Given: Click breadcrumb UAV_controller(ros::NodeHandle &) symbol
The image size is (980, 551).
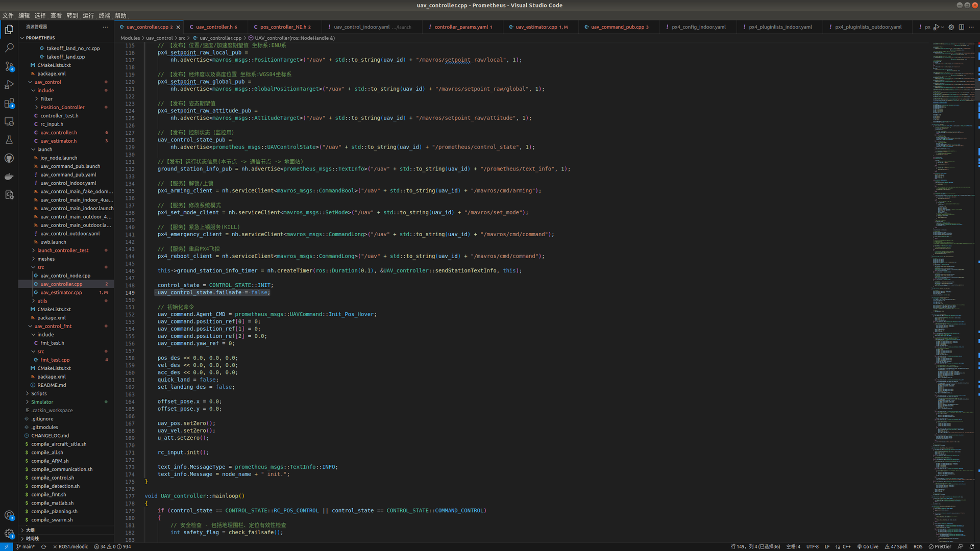Looking at the screenshot, I should (x=291, y=38).
